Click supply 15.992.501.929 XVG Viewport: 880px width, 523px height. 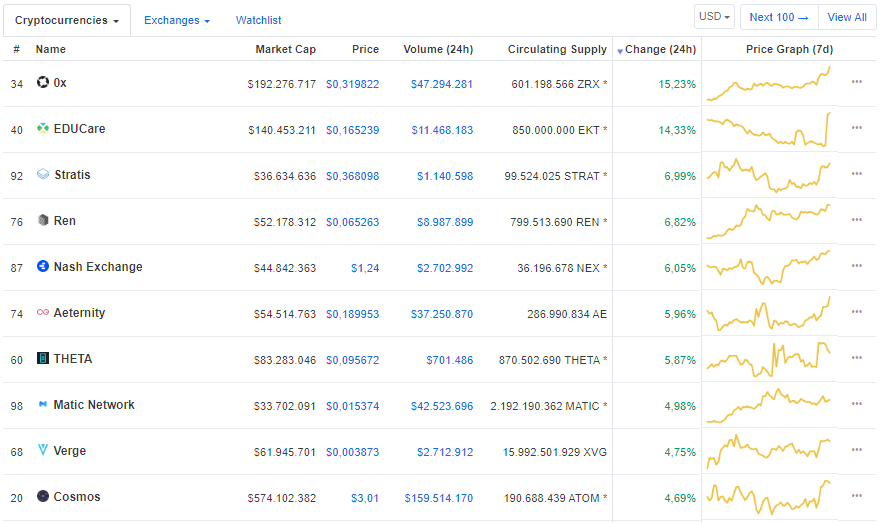(554, 452)
